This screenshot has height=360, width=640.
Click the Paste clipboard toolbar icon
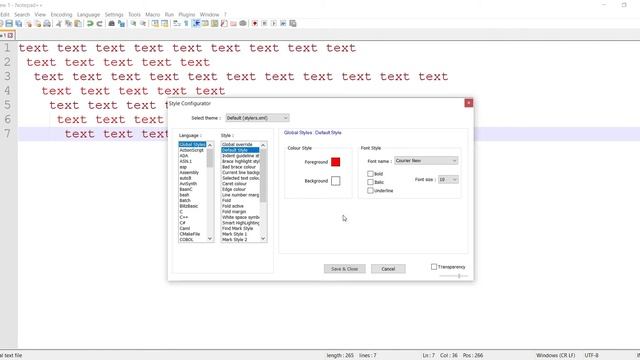(78, 24)
